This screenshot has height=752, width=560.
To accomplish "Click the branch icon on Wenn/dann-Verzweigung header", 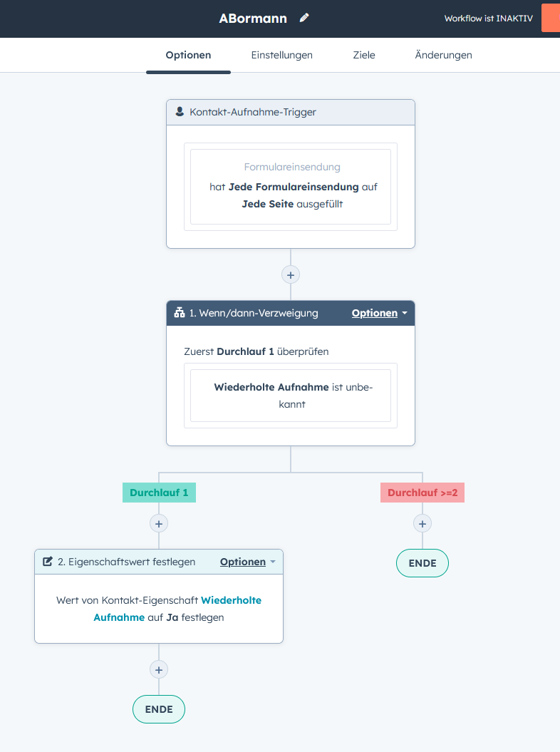I will coord(180,313).
